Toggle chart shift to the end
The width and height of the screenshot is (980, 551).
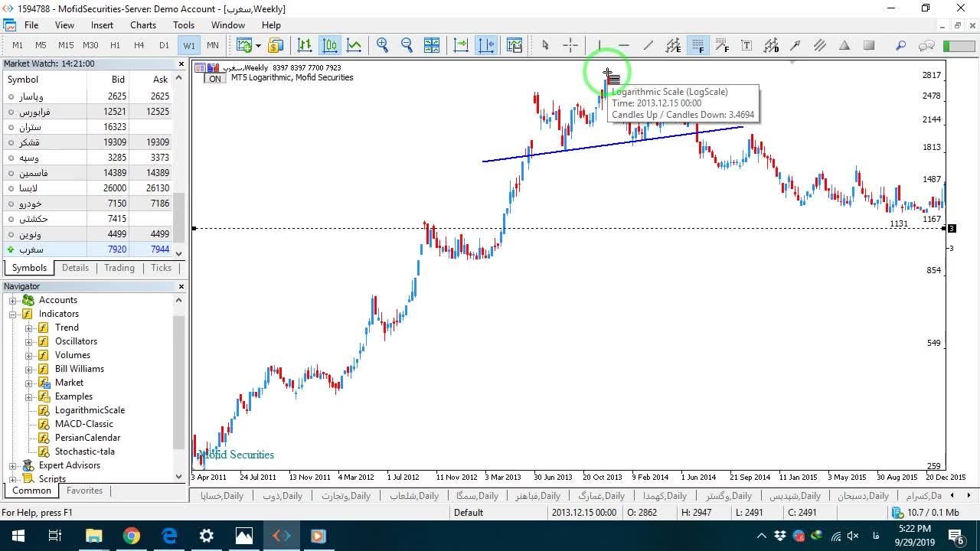pos(461,45)
